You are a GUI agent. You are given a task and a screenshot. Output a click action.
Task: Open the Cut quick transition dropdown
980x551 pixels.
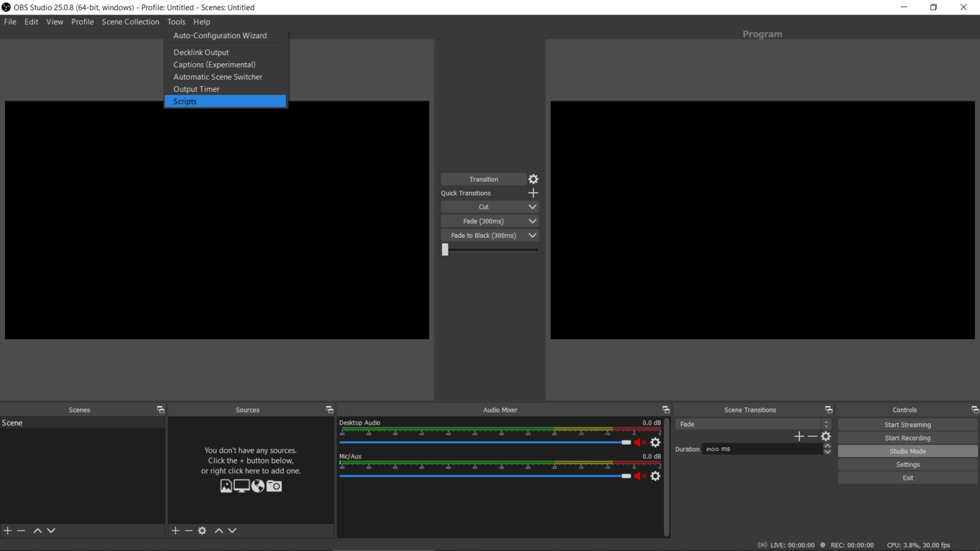(532, 206)
